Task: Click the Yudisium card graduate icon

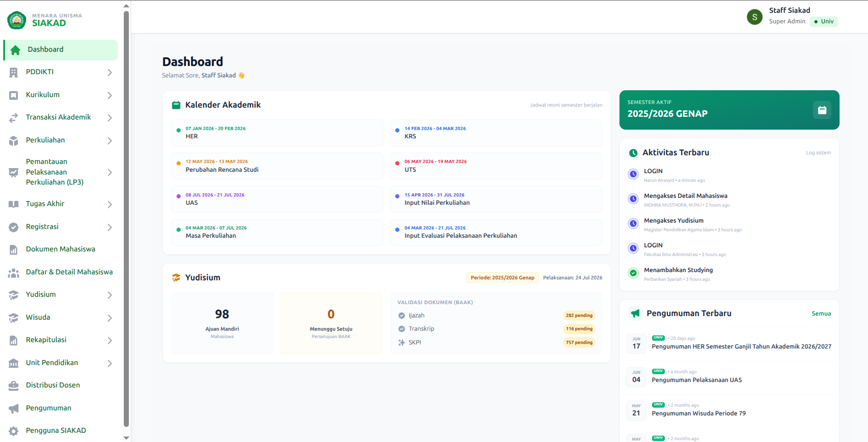Action: [176, 278]
